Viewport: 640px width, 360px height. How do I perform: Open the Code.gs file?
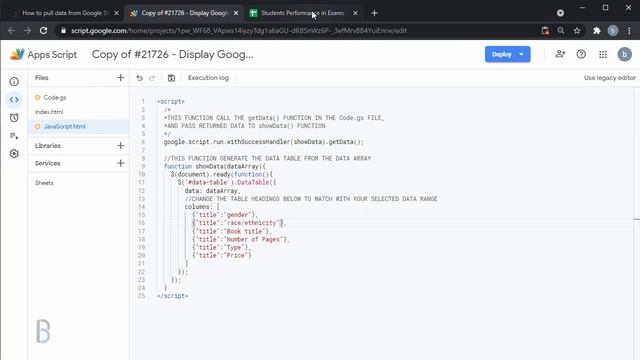pos(55,98)
